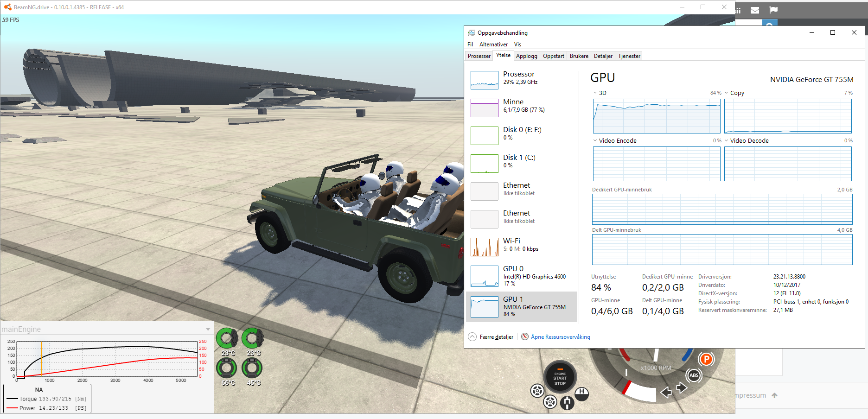The image size is (868, 419).
Task: Select the 45°C tire temperature gauge
Action: point(252,369)
